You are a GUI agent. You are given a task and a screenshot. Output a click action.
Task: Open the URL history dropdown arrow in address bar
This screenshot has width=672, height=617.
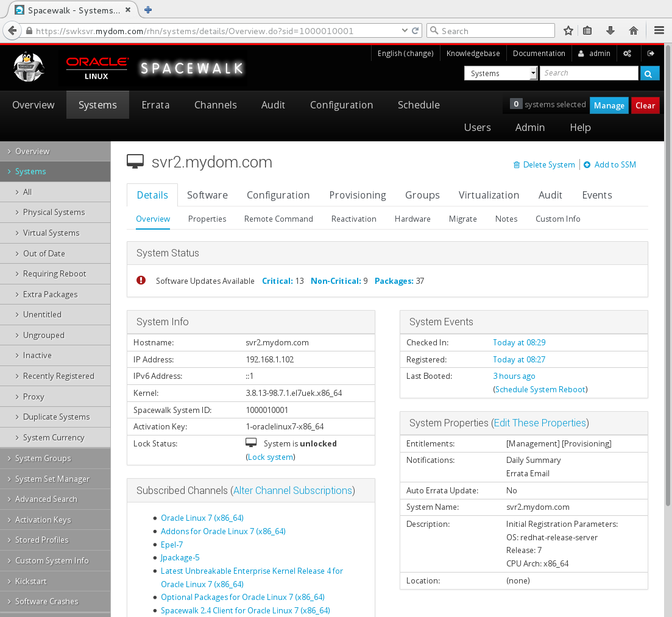(x=405, y=31)
